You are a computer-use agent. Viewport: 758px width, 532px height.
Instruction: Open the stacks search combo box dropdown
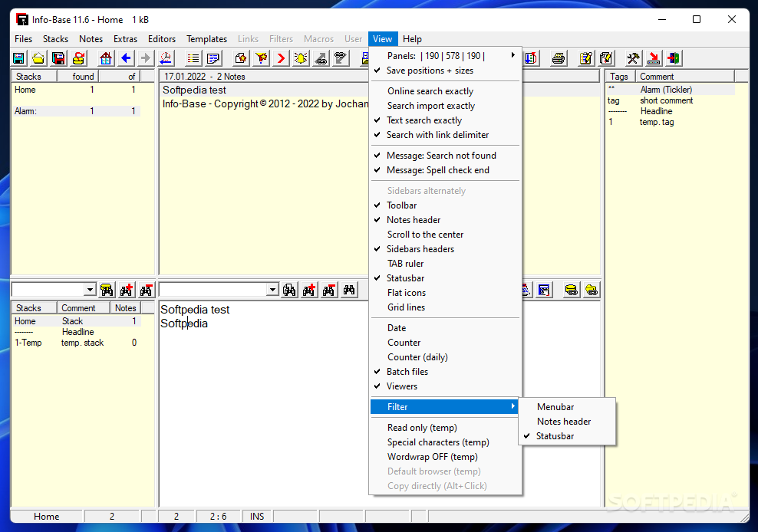[90, 290]
